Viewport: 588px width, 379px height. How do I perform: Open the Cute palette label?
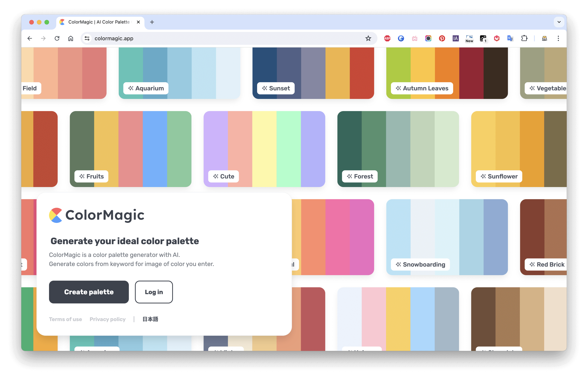pos(224,176)
